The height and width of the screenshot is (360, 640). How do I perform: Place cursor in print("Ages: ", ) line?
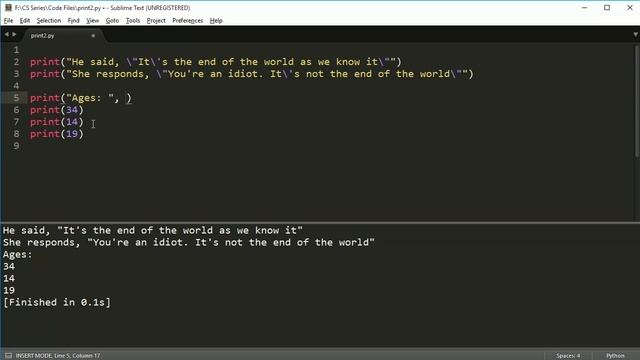coord(80,98)
